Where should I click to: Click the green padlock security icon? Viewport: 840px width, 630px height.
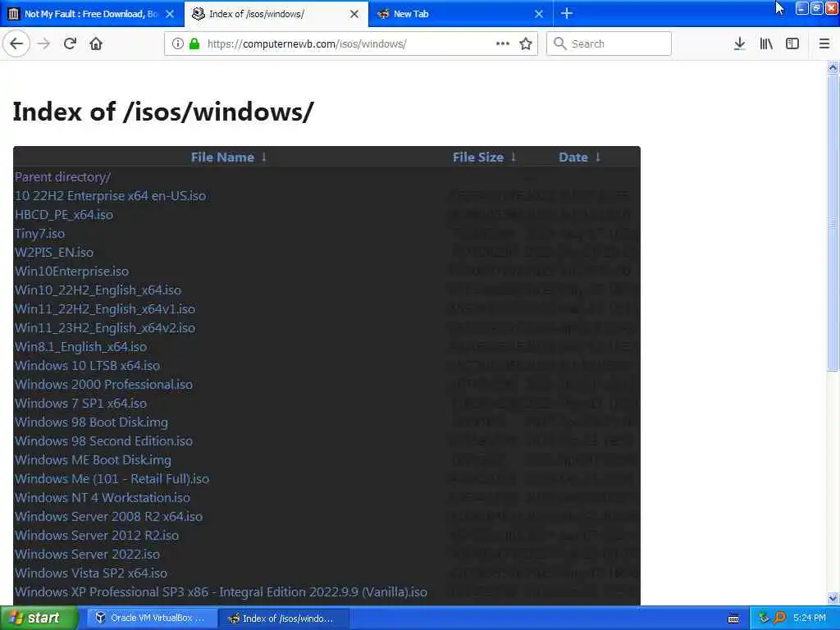[x=194, y=44]
